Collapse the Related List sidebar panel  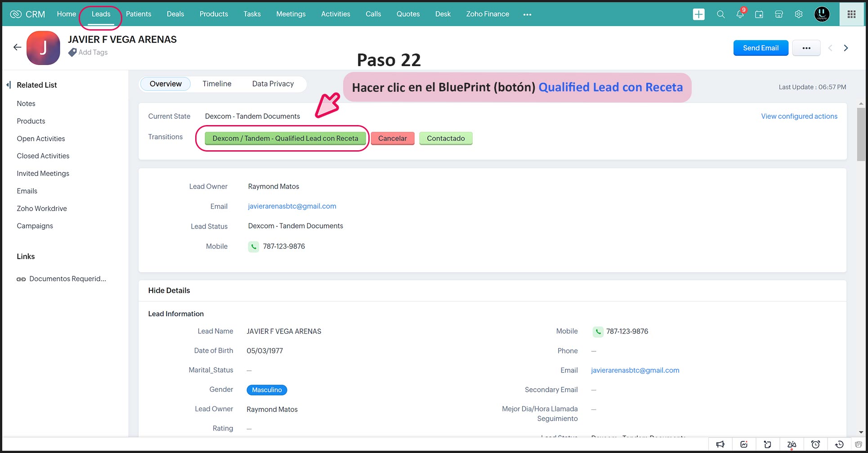click(x=9, y=85)
